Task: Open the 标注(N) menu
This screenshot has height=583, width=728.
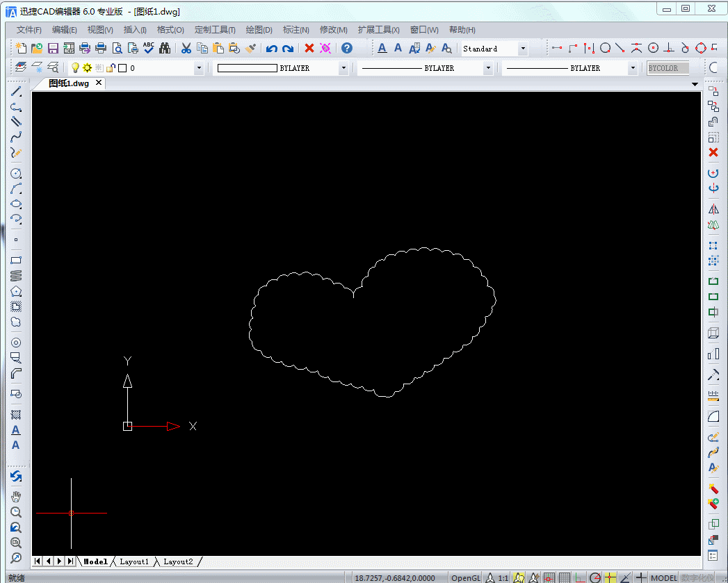Action: 296,30
